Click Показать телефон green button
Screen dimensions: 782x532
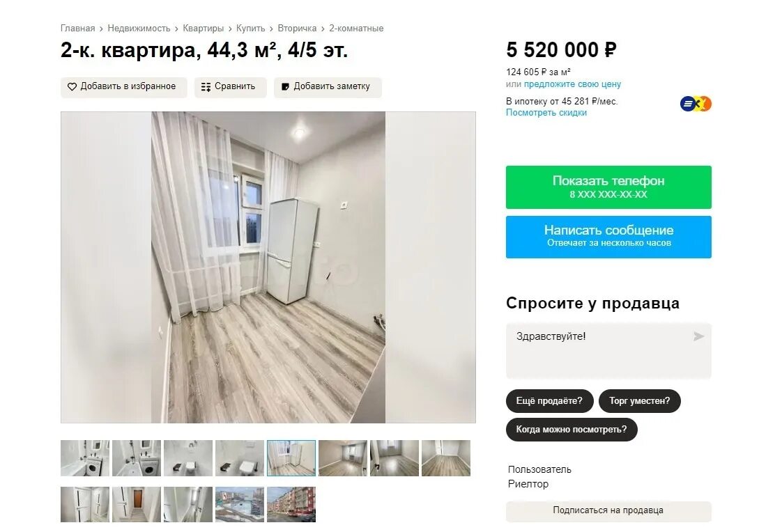pyautogui.click(x=608, y=187)
